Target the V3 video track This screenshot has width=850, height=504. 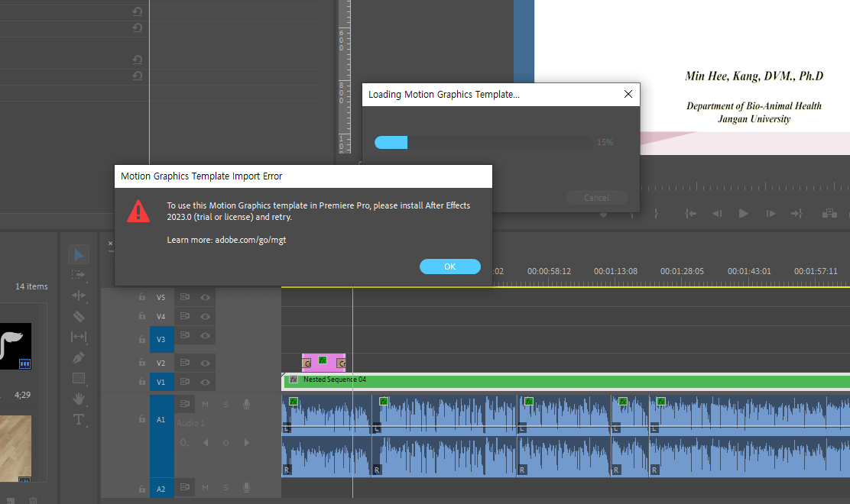click(x=161, y=339)
